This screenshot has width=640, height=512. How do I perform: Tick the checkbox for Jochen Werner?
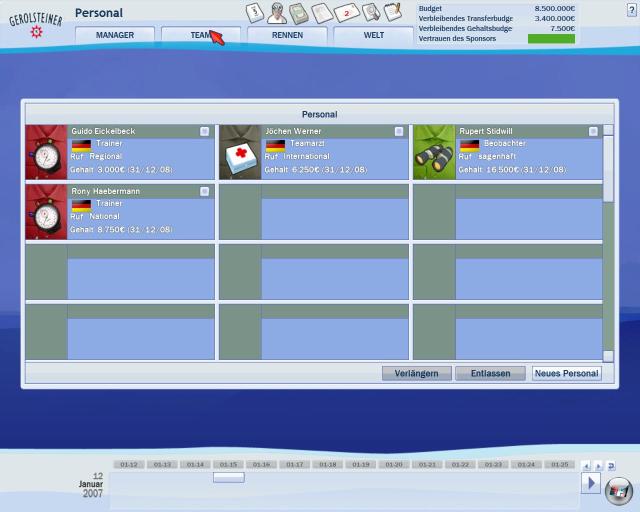pyautogui.click(x=399, y=131)
